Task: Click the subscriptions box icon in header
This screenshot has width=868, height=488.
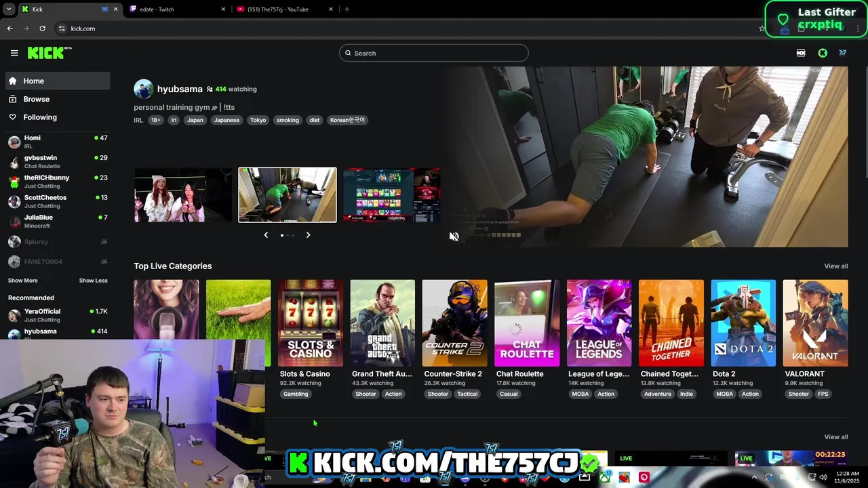Action: point(801,53)
